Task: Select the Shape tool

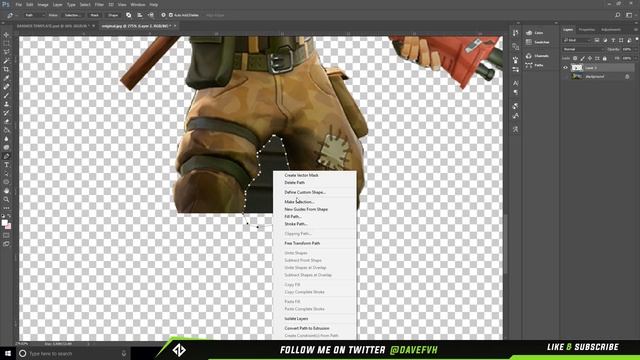Action: click(7, 182)
